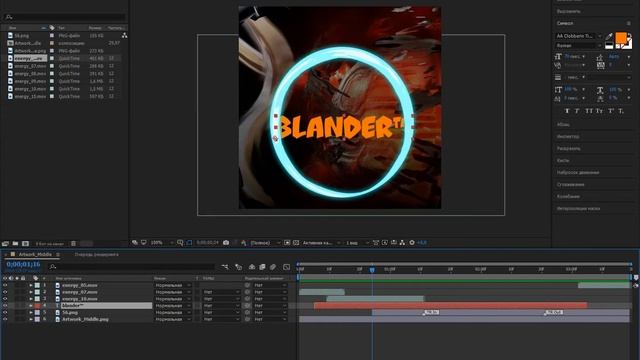
Task: Expand the Blander text layer properties
Action: tap(31, 306)
